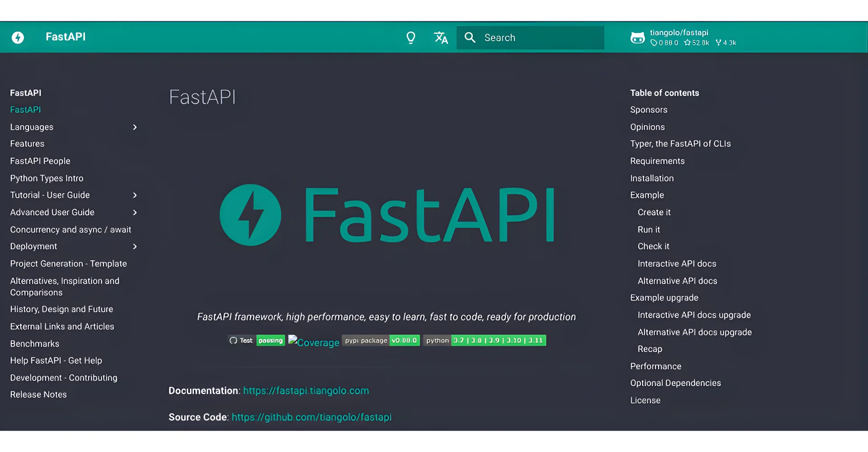Expand the Deployment section
Image resolution: width=868 pixels, height=452 pixels.
(135, 246)
